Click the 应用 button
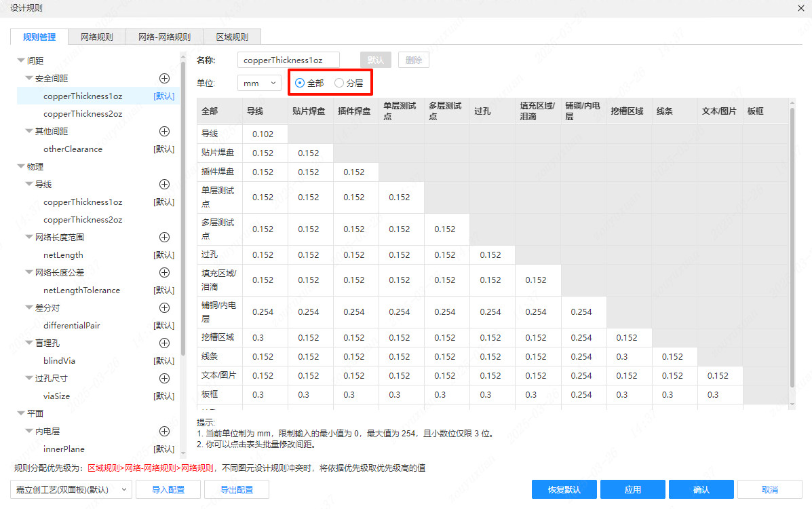This screenshot has width=812, height=509. (632, 489)
